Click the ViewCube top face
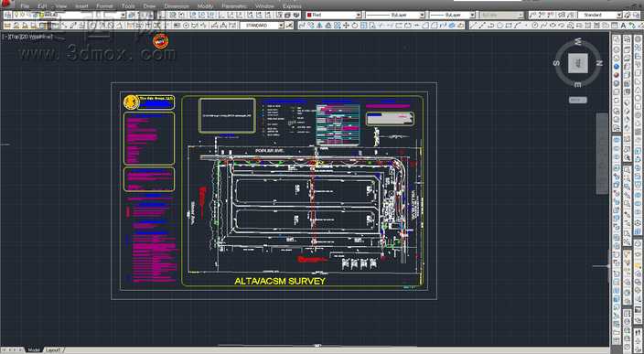Image resolution: width=644 pixels, height=354 pixels. (578, 63)
